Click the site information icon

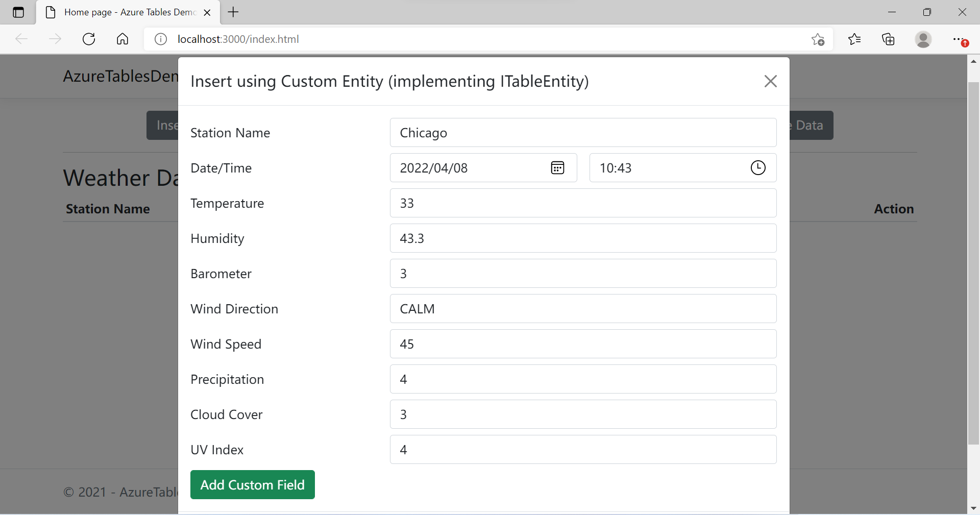coord(161,39)
